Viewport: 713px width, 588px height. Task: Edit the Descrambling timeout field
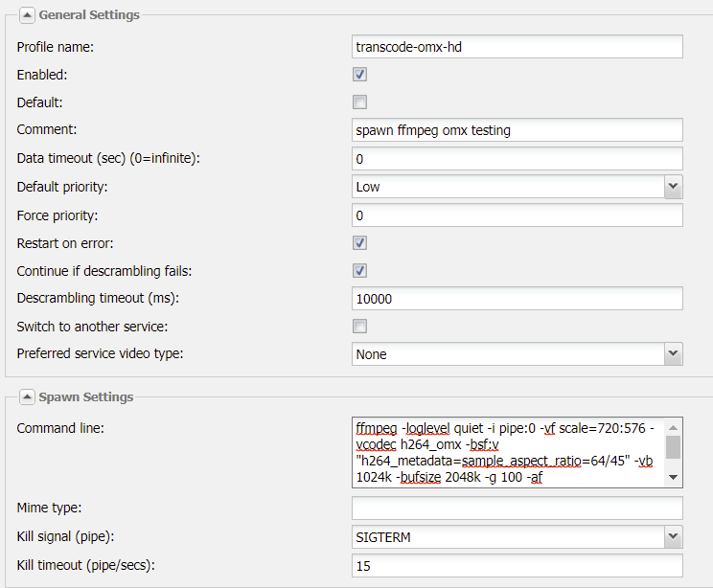click(517, 299)
